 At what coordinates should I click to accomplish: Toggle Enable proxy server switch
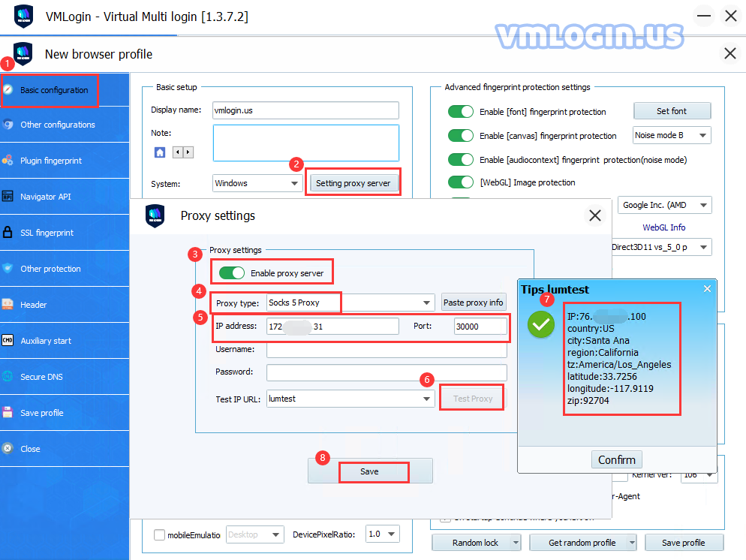pos(232,273)
